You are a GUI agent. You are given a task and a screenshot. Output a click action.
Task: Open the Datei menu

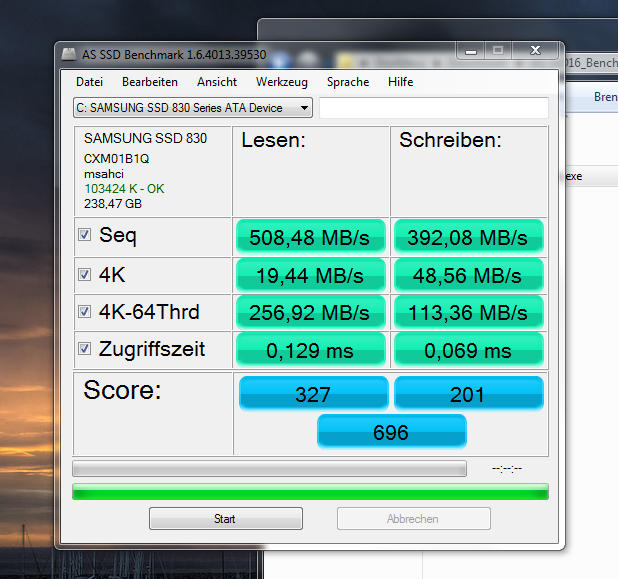point(89,82)
